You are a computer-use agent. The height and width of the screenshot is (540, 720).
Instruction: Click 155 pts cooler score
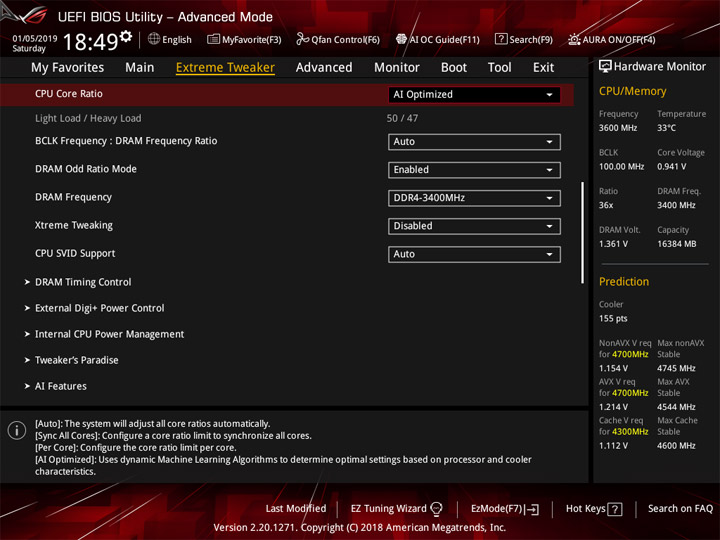[613, 319]
